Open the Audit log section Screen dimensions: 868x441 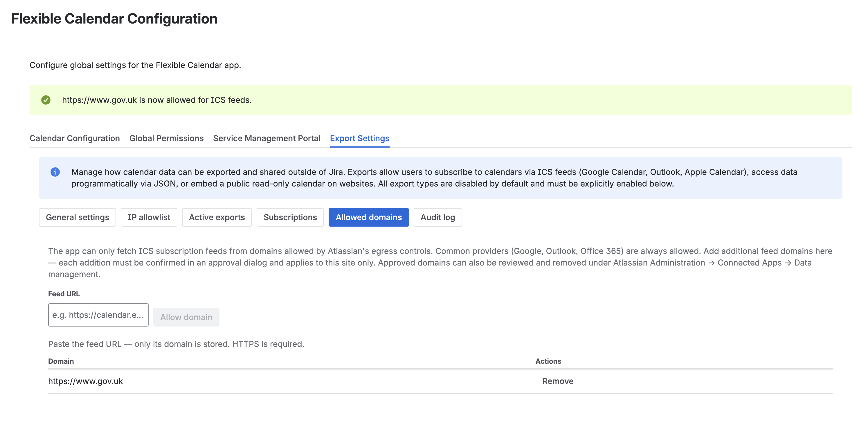pyautogui.click(x=438, y=217)
